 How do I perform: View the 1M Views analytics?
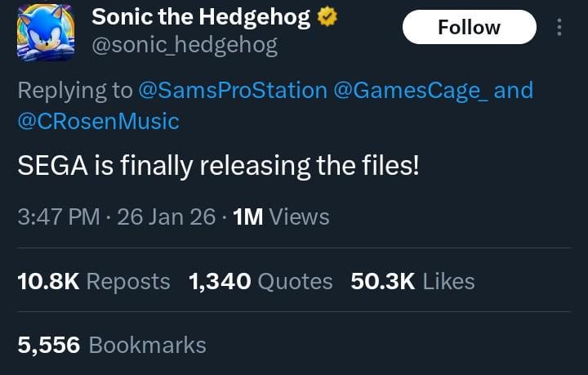point(281,217)
